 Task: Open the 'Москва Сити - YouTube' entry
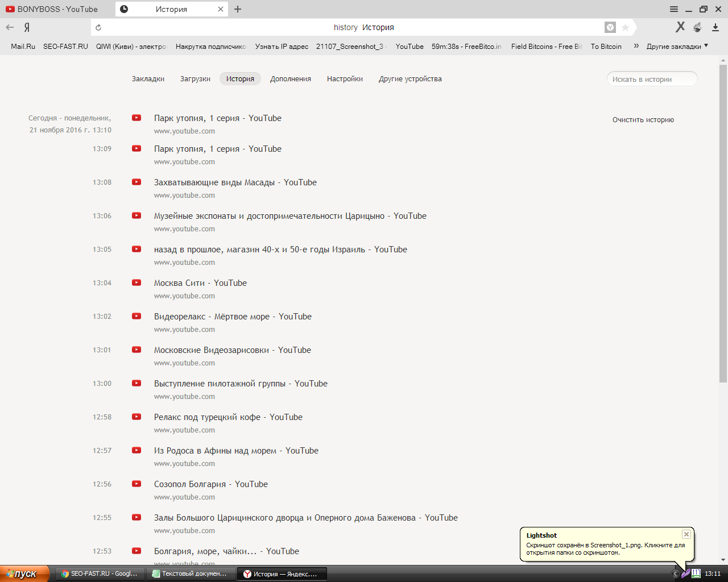200,283
